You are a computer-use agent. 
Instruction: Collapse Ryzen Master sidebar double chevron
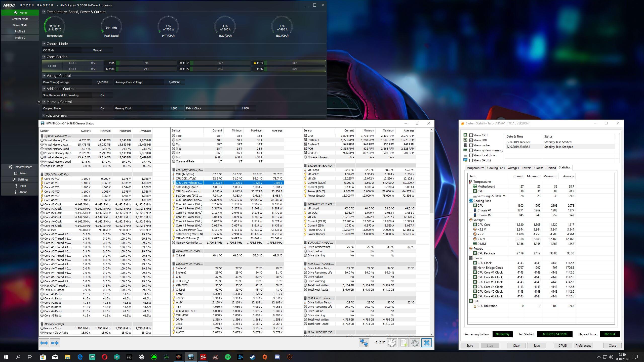(39, 102)
